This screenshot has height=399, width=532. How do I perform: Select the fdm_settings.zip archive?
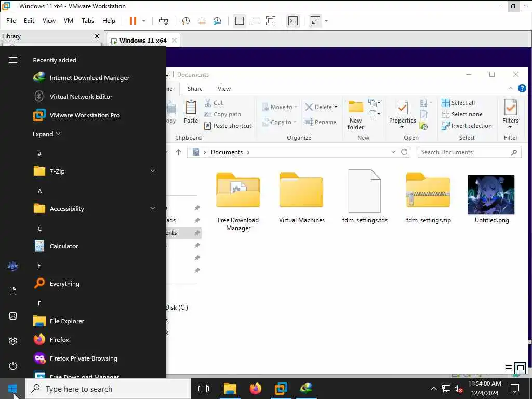(x=428, y=198)
